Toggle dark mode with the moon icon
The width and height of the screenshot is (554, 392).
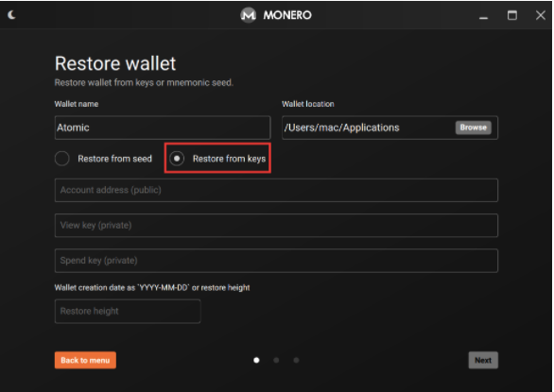(11, 15)
